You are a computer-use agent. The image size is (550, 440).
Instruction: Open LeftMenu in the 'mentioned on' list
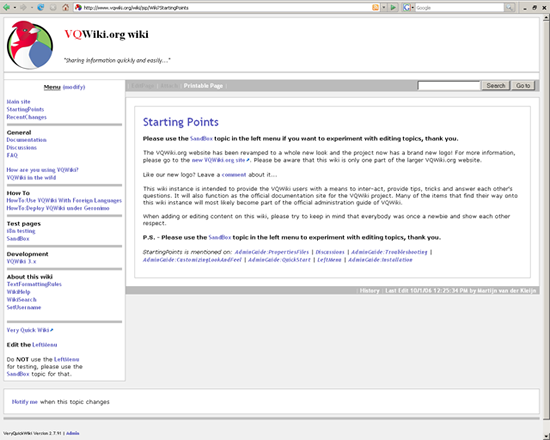[x=329, y=260]
